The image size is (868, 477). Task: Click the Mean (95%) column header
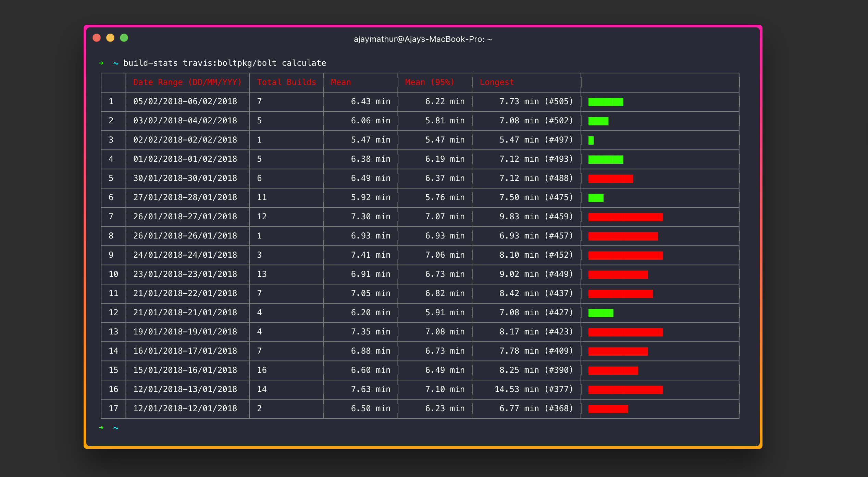pos(430,82)
